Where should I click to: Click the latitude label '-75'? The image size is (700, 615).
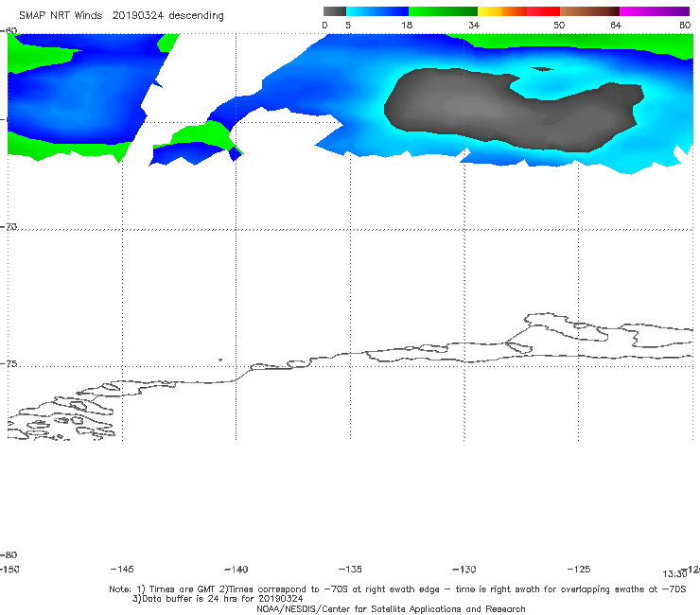coord(9,363)
